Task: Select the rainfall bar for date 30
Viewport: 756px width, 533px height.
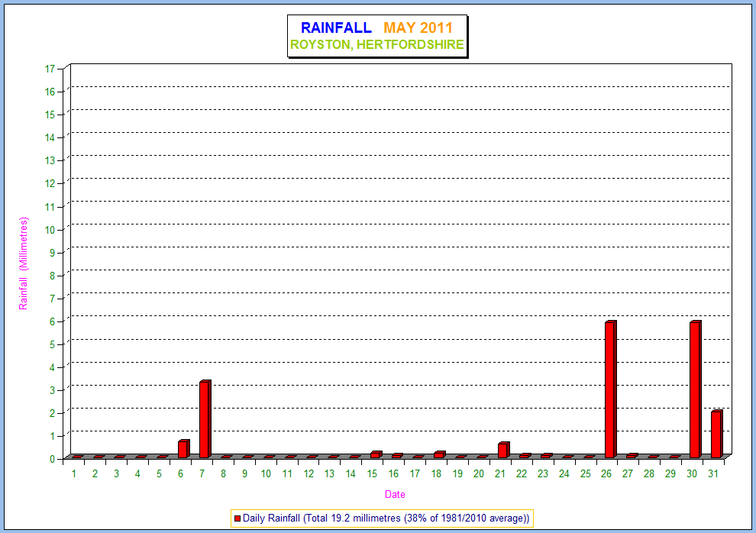Action: [x=695, y=389]
